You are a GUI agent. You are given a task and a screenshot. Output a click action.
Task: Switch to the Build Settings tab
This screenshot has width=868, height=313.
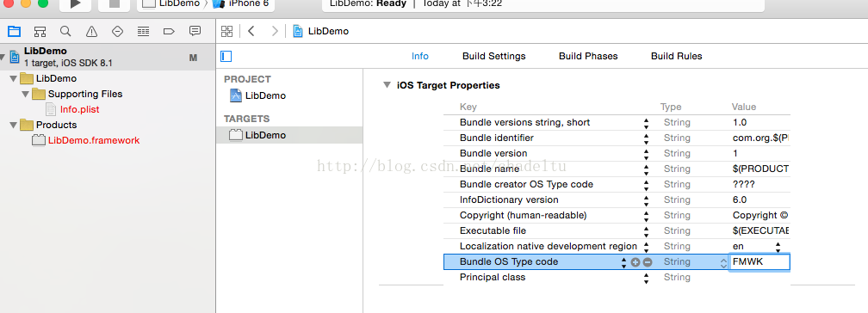[493, 57]
